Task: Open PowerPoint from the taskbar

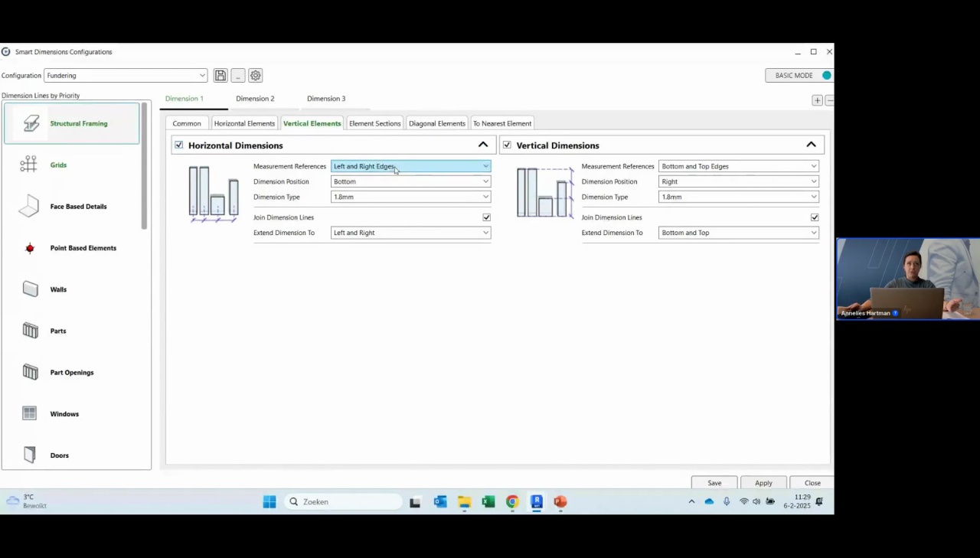Action: [560, 502]
